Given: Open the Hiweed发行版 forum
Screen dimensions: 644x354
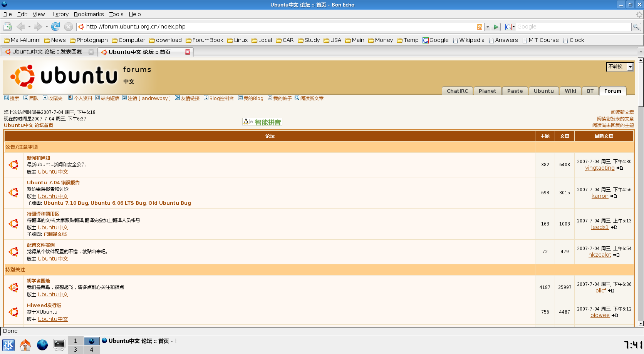Looking at the screenshot, I should pos(44,306).
